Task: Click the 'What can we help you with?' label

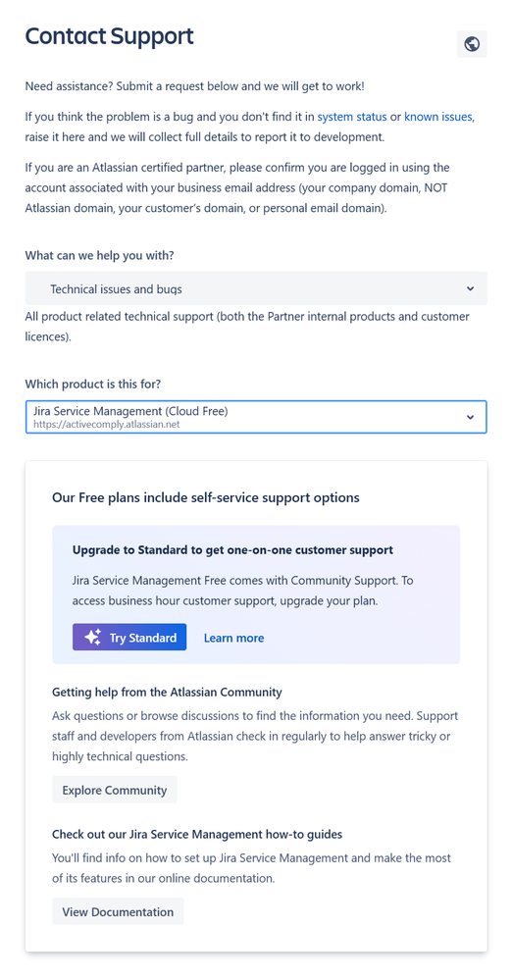Action: [x=99, y=255]
